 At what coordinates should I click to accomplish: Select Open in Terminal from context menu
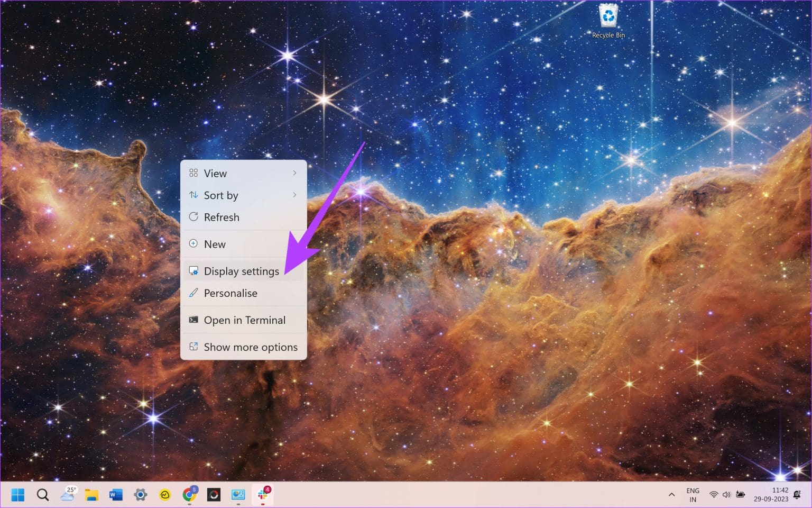pos(245,320)
